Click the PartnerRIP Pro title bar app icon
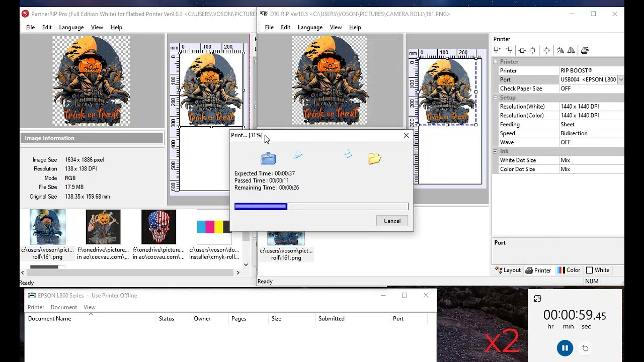The width and height of the screenshot is (644, 362). 25,14
